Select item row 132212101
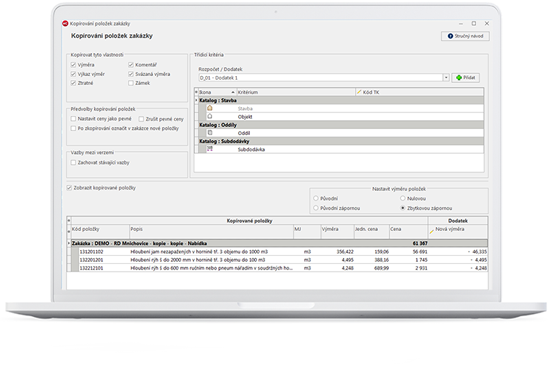 coord(277,268)
